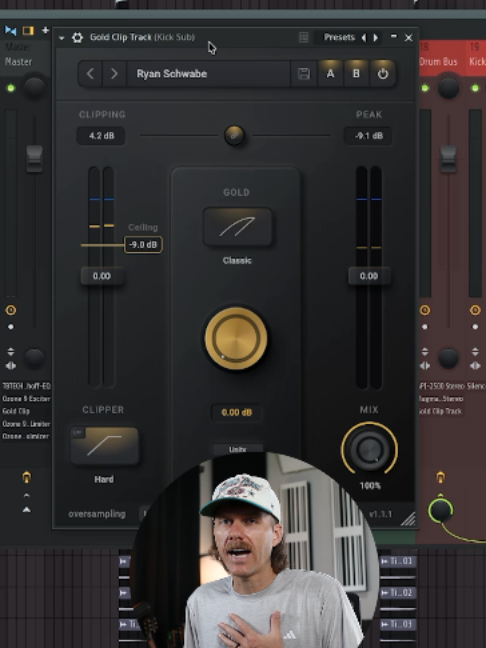Viewport: 486px width, 648px height.
Task: Click the save preset floppy icon
Action: pyautogui.click(x=304, y=74)
